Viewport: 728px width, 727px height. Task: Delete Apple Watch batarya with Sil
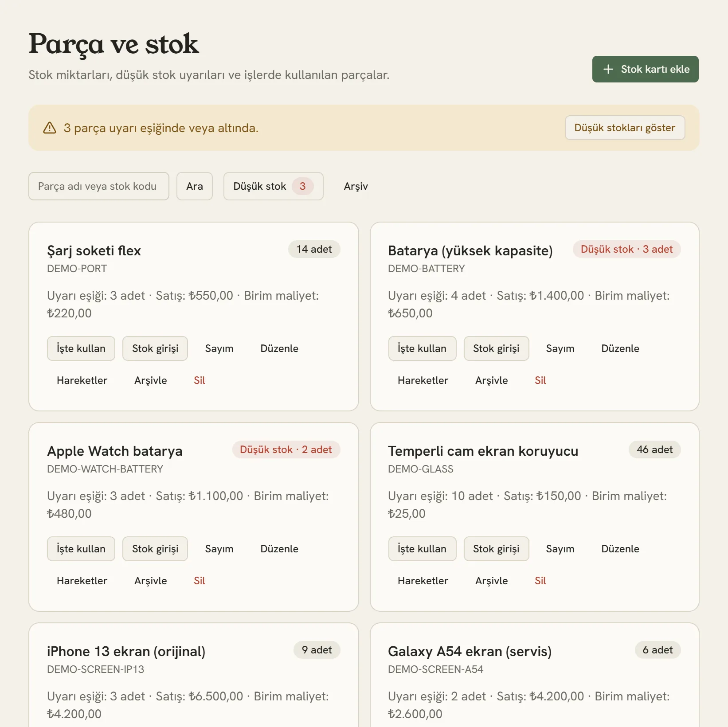(x=200, y=581)
